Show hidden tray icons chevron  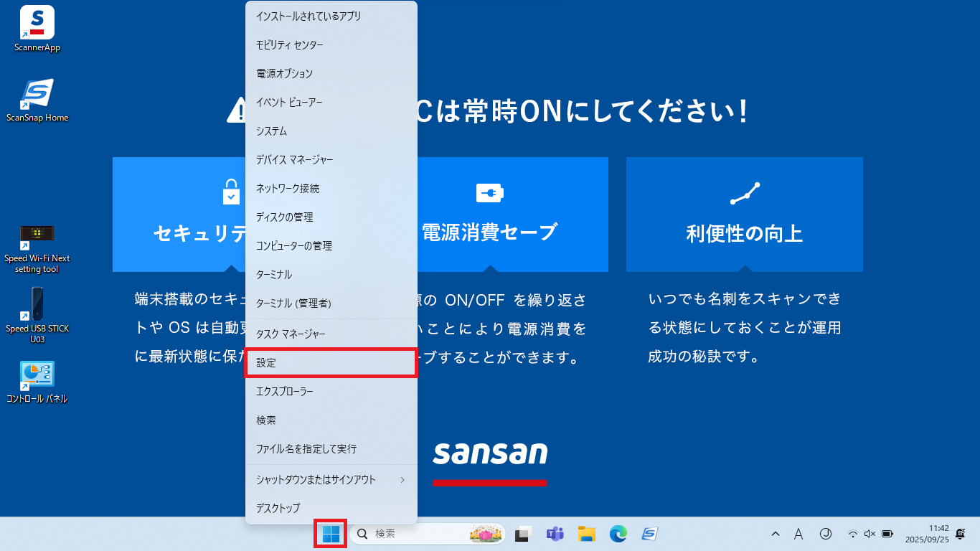tap(776, 534)
